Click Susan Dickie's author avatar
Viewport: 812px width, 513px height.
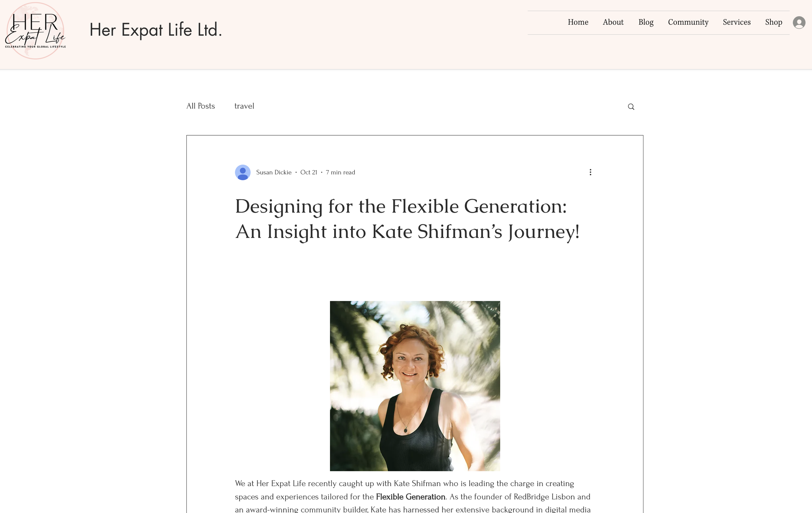(x=242, y=173)
